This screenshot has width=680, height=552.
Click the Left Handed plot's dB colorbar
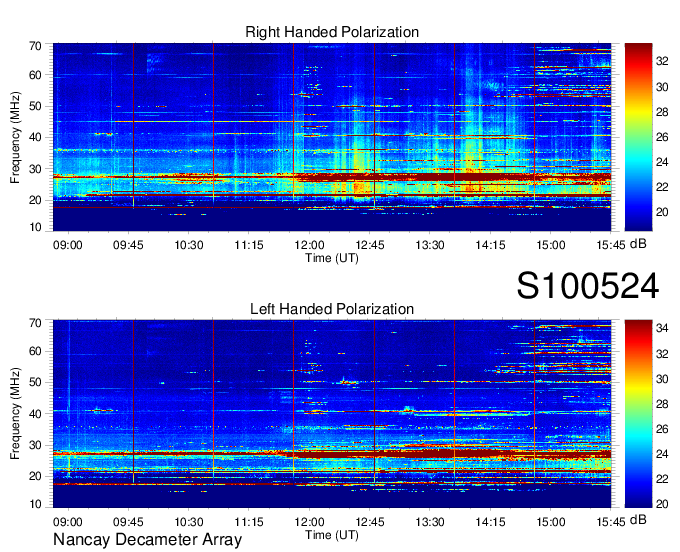638,414
